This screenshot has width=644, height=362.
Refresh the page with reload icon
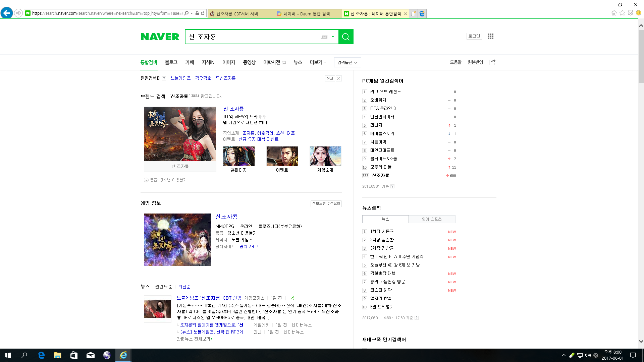[203, 13]
